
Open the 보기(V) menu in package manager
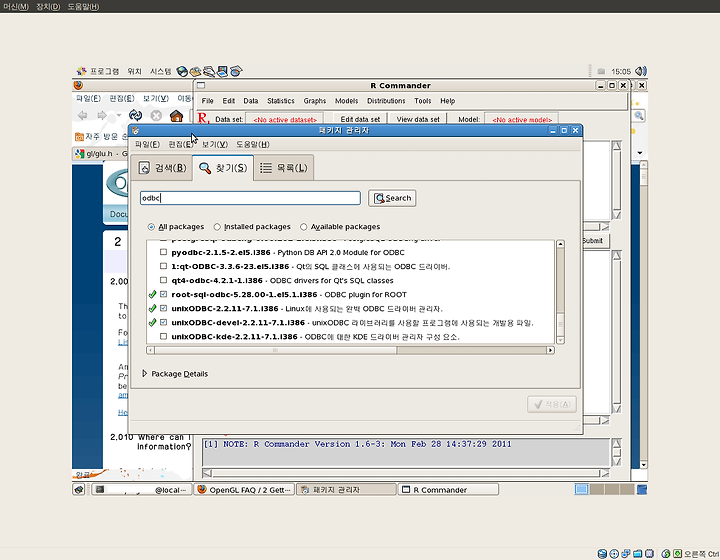click(x=215, y=145)
